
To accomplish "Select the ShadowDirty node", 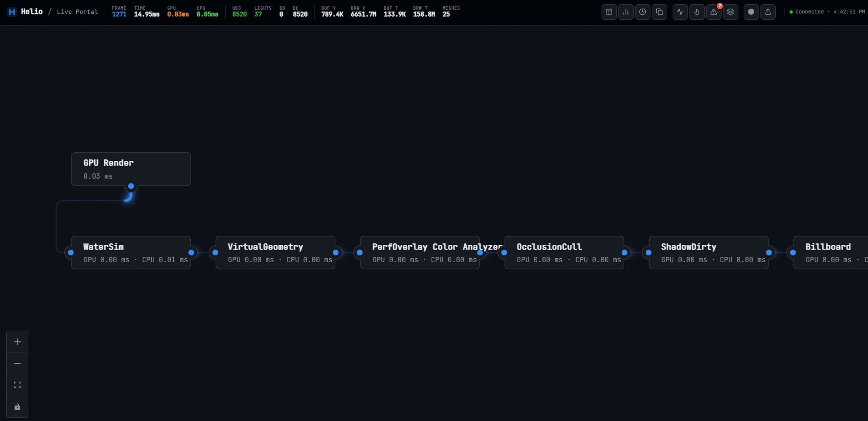I will click(x=709, y=253).
